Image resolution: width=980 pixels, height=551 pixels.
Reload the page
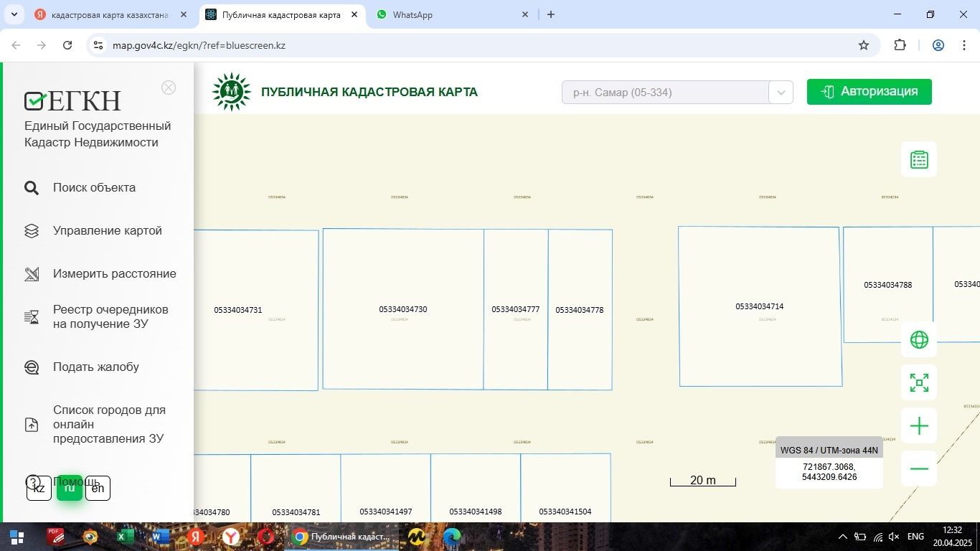[x=67, y=45]
